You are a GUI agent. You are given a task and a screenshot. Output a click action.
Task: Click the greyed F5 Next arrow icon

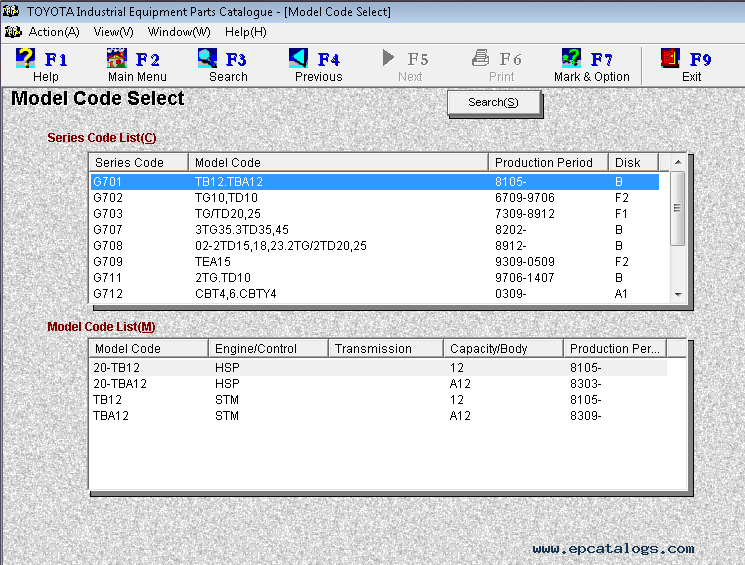(x=388, y=58)
